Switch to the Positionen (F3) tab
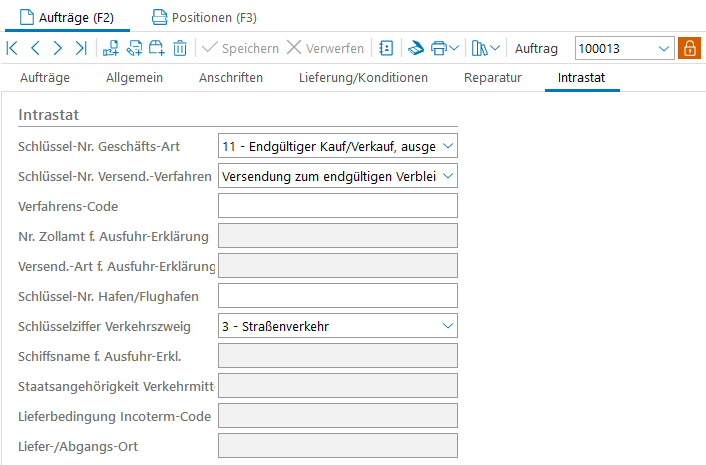This screenshot has height=465, width=706. point(204,17)
